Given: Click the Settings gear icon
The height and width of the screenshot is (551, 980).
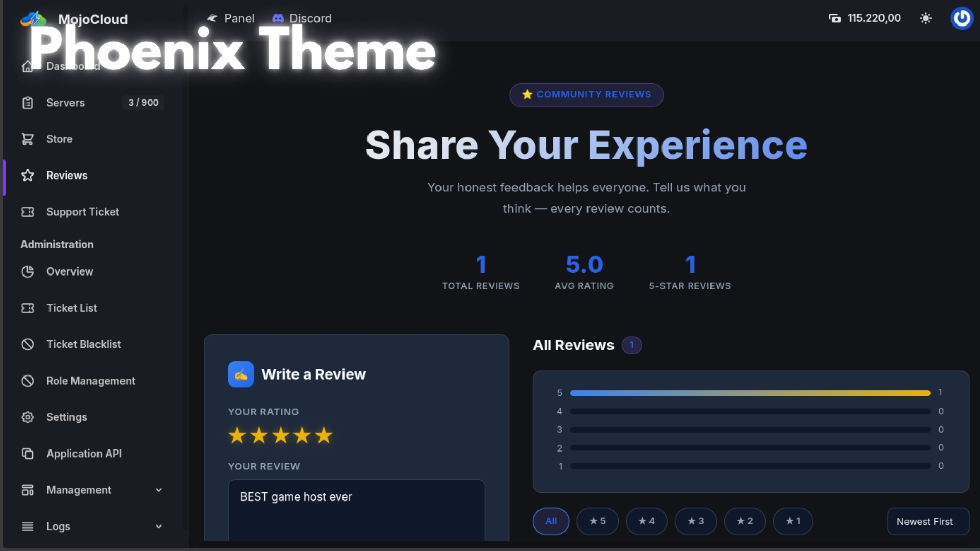Looking at the screenshot, I should click(x=28, y=417).
